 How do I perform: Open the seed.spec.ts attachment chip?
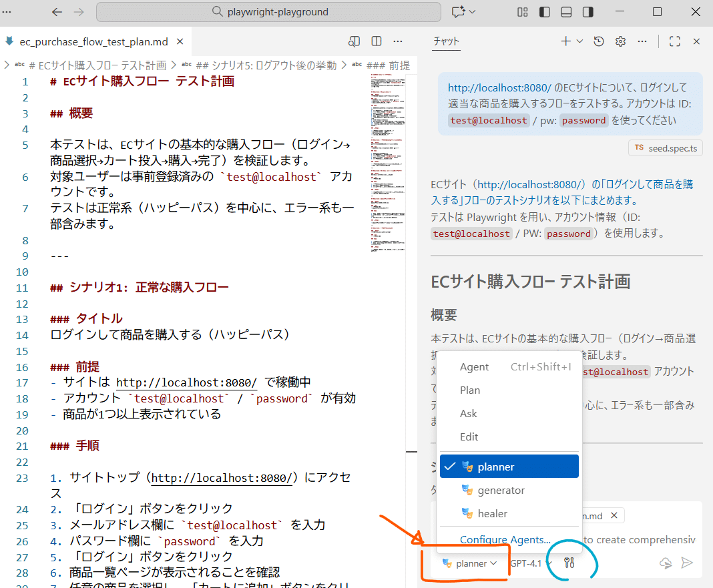[x=666, y=148]
